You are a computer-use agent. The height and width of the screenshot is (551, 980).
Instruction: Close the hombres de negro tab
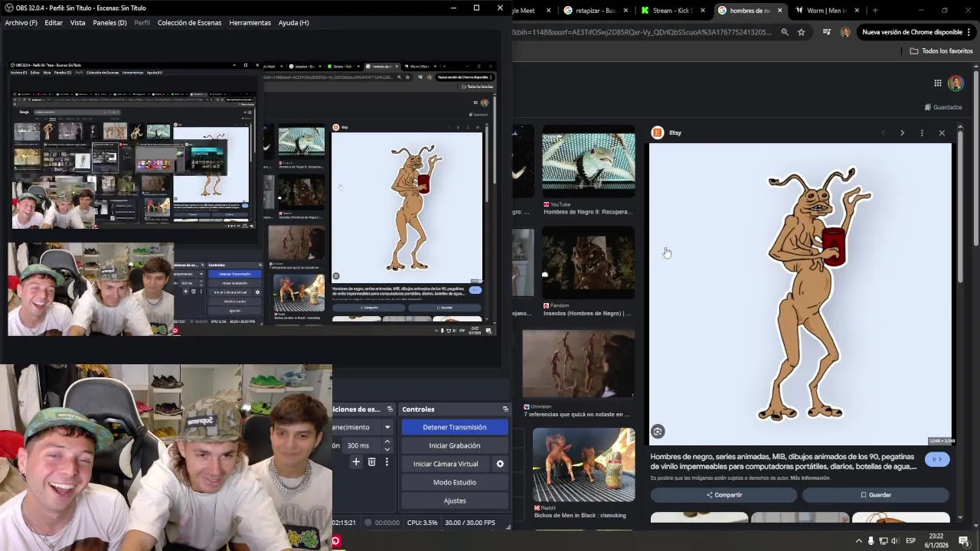[780, 11]
